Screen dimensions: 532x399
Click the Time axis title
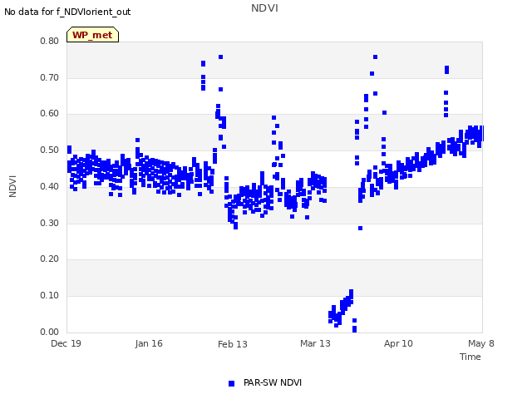pyautogui.click(x=470, y=357)
